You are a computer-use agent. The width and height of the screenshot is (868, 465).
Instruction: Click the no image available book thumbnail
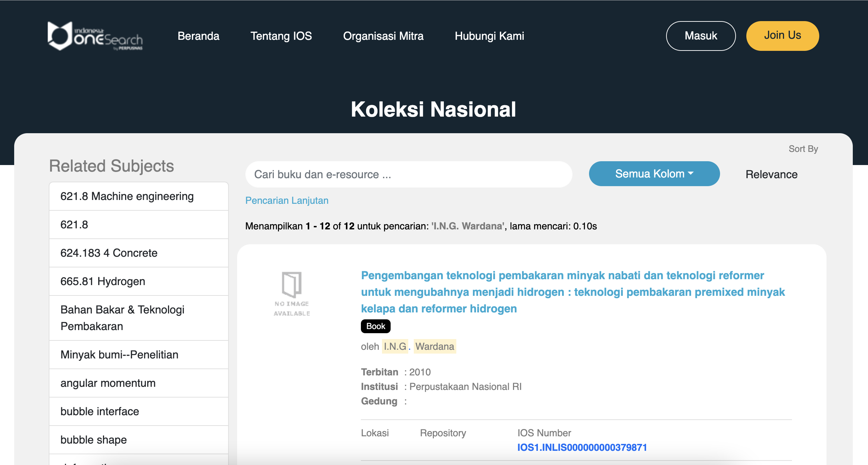tap(292, 293)
